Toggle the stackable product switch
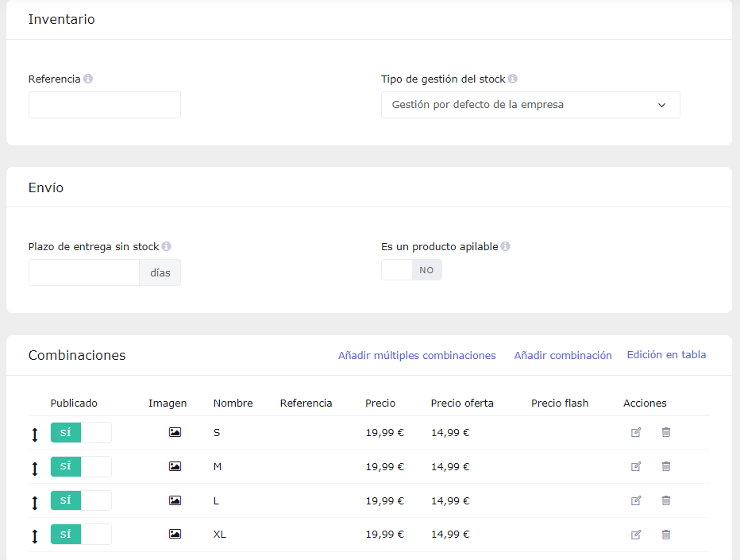The width and height of the screenshot is (740, 560). (x=411, y=270)
